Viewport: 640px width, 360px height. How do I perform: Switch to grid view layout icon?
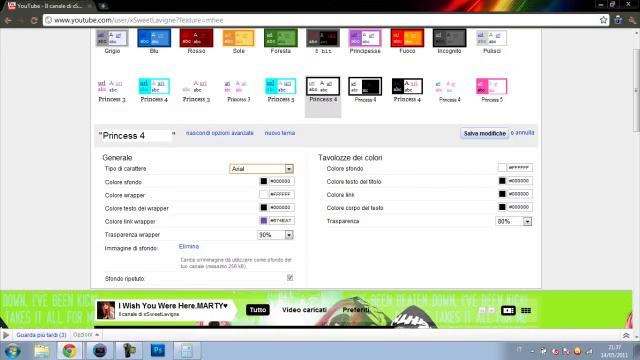click(526, 311)
